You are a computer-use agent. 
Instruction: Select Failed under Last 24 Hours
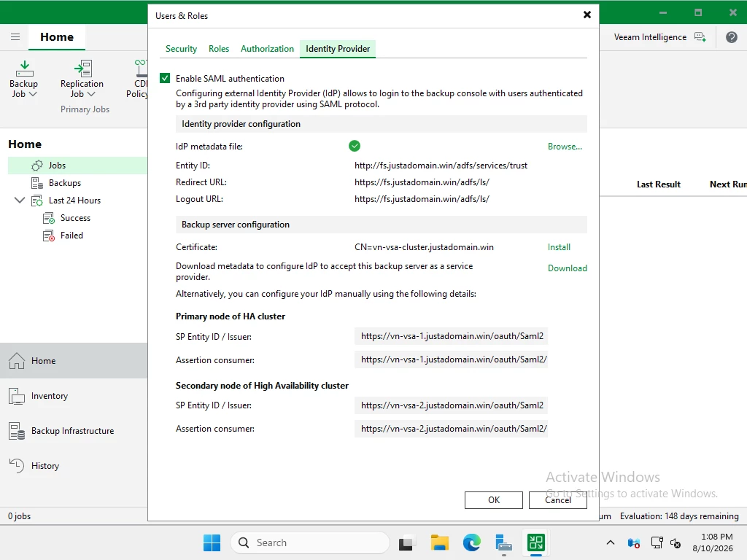pos(71,236)
